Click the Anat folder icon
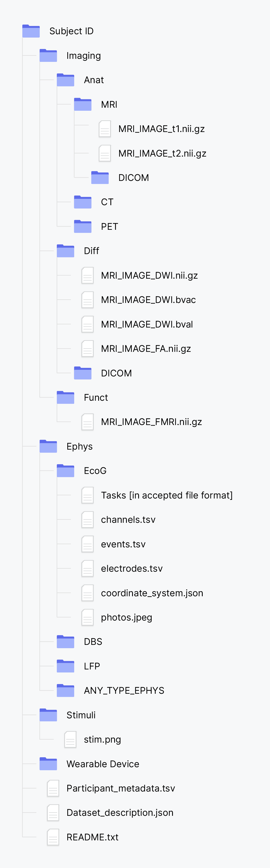The image size is (270, 868). [65, 80]
